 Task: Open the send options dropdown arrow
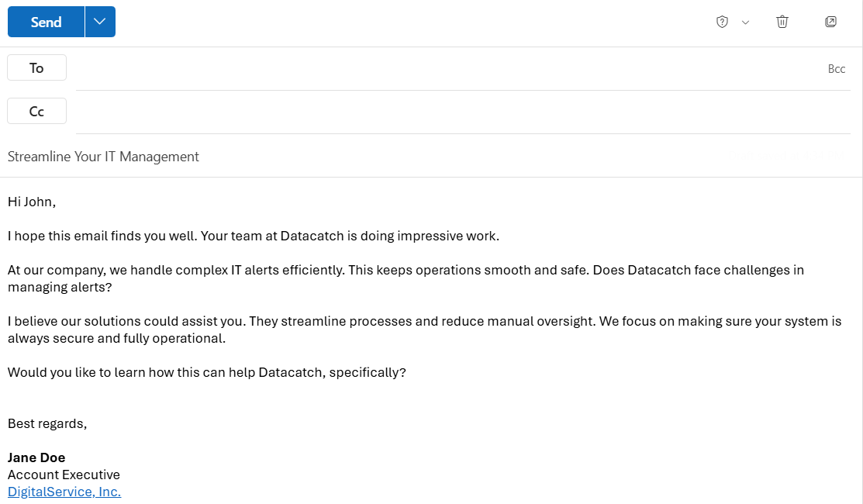[100, 22]
